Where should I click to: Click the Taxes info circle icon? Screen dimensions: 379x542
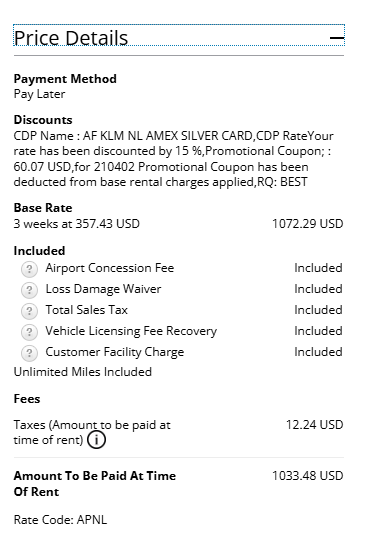pyautogui.click(x=96, y=440)
